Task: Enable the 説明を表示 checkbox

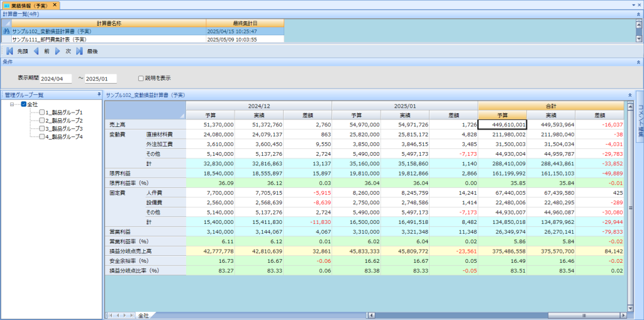Action: (141, 79)
